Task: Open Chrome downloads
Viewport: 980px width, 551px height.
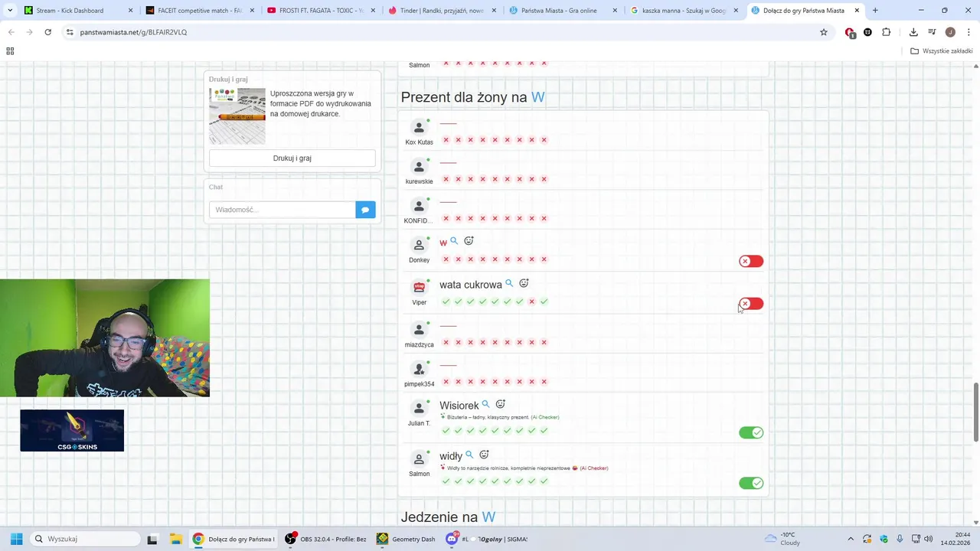Action: tap(913, 32)
